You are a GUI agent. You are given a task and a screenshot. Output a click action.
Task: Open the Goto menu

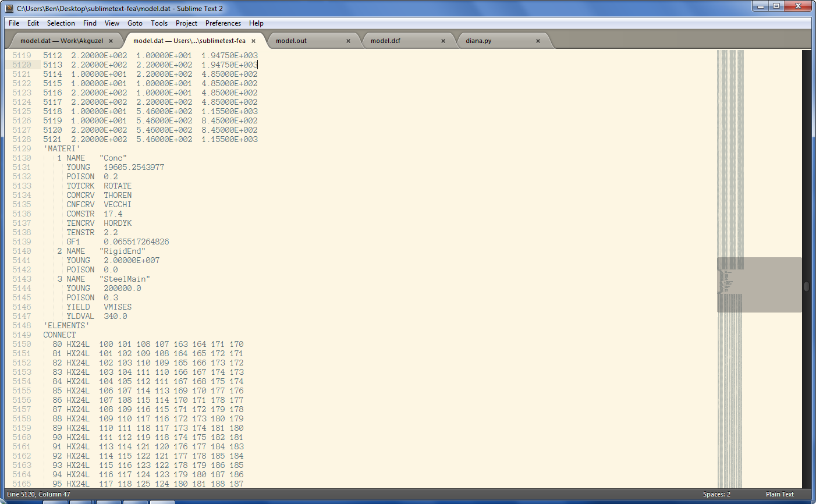pos(134,23)
